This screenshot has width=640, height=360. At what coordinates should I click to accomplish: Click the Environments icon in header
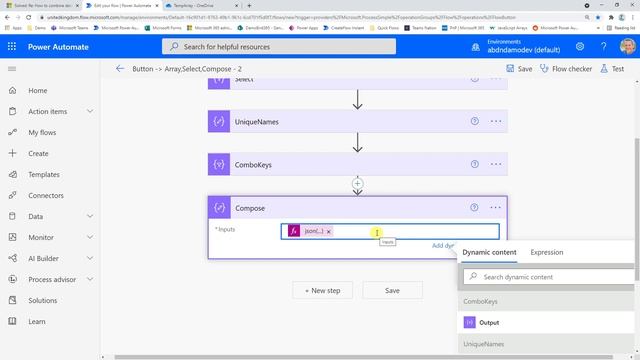pyautogui.click(x=476, y=47)
